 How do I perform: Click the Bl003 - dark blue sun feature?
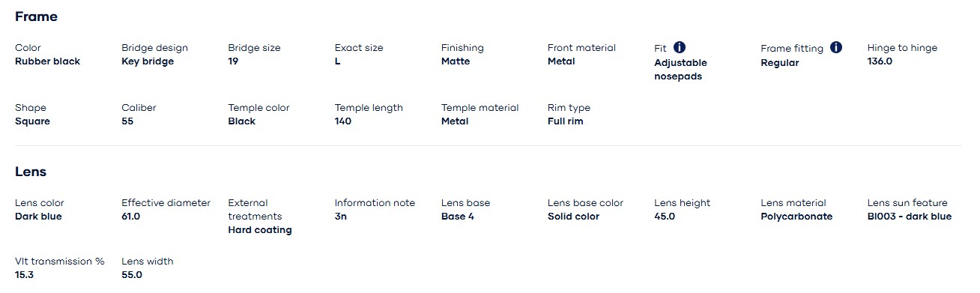[910, 217]
